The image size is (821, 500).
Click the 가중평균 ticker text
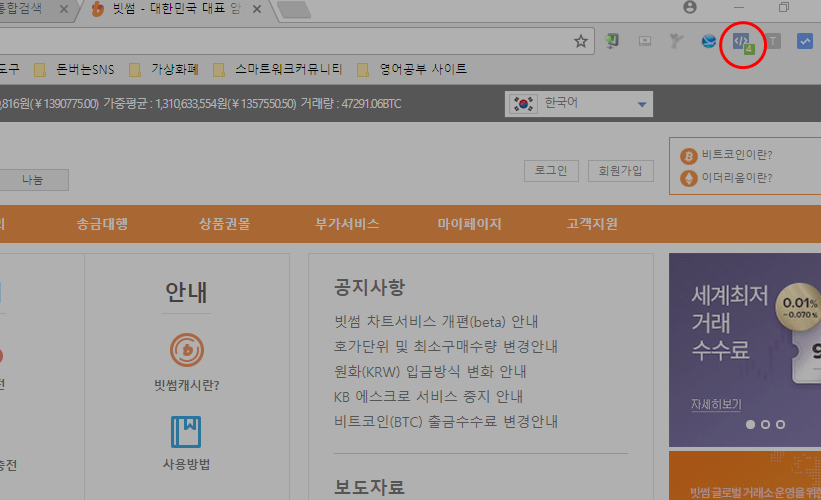coord(200,104)
